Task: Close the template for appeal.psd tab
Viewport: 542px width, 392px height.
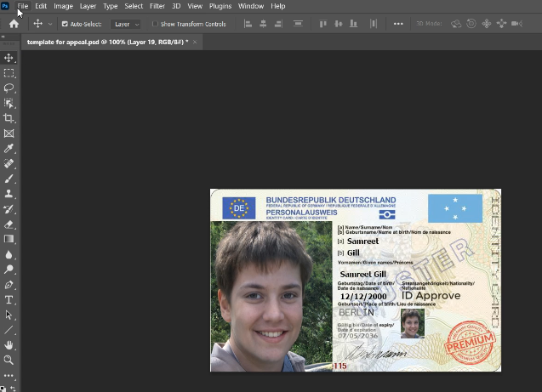Action: 195,41
